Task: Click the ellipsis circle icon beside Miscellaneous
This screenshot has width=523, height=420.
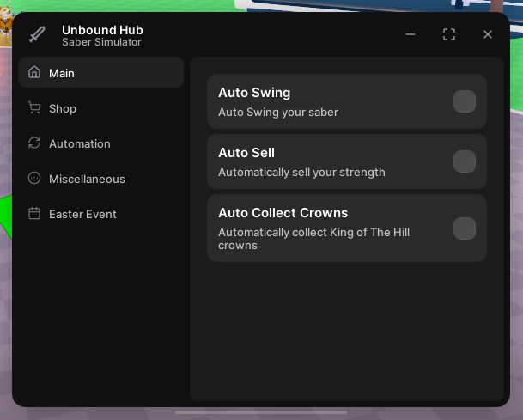Action: click(34, 178)
